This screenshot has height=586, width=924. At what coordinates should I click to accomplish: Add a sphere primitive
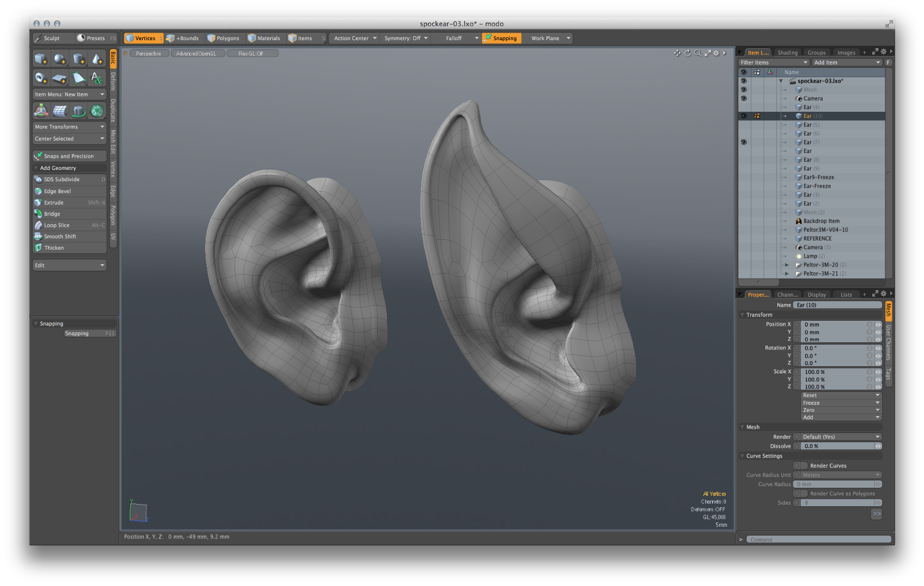coord(60,59)
